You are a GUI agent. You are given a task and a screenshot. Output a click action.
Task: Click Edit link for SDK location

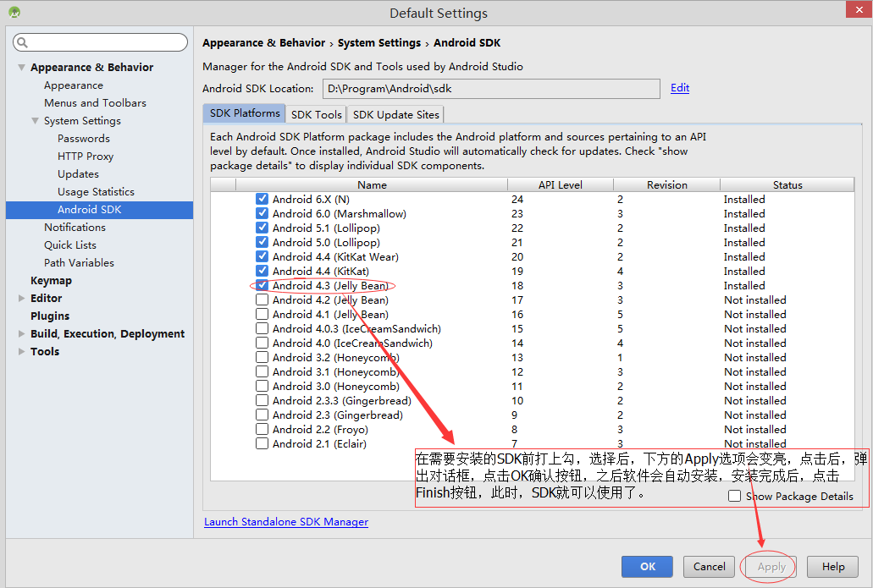click(x=680, y=88)
